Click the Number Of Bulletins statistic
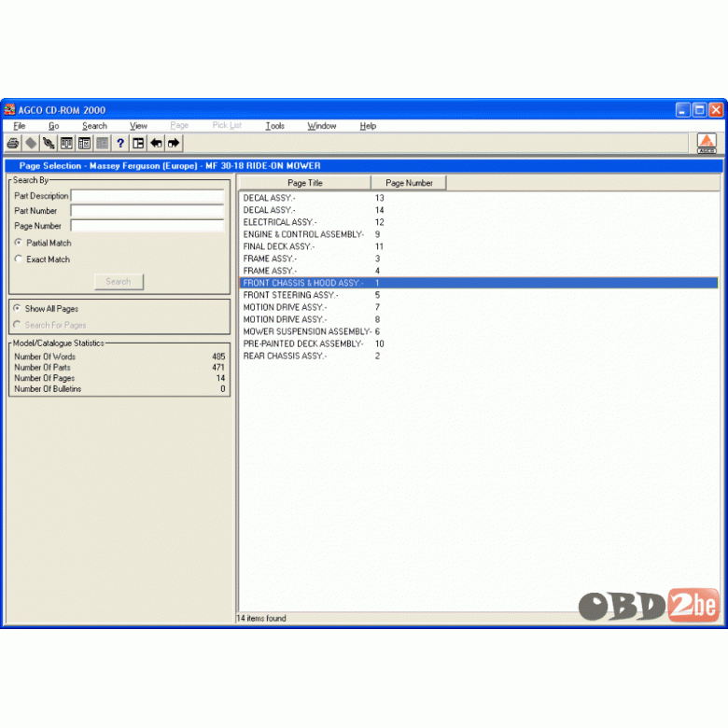 (x=119, y=388)
